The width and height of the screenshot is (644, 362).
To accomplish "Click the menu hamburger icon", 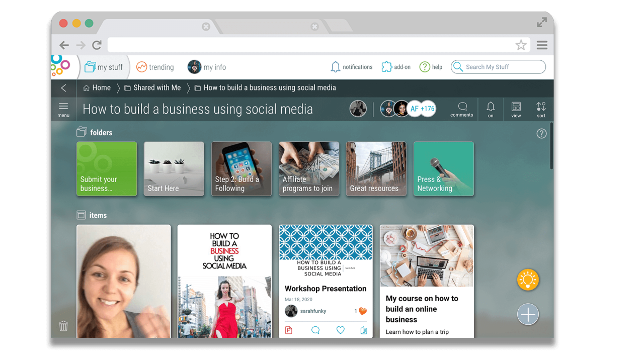I will [x=63, y=107].
